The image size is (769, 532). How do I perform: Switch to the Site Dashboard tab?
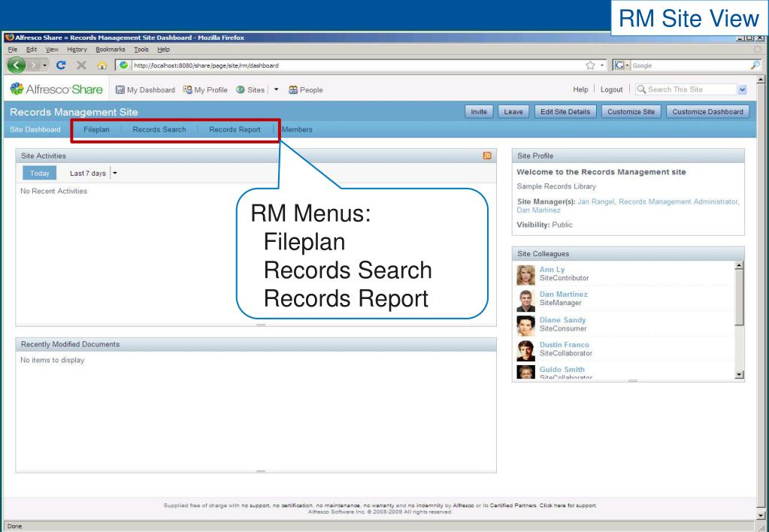click(x=35, y=129)
